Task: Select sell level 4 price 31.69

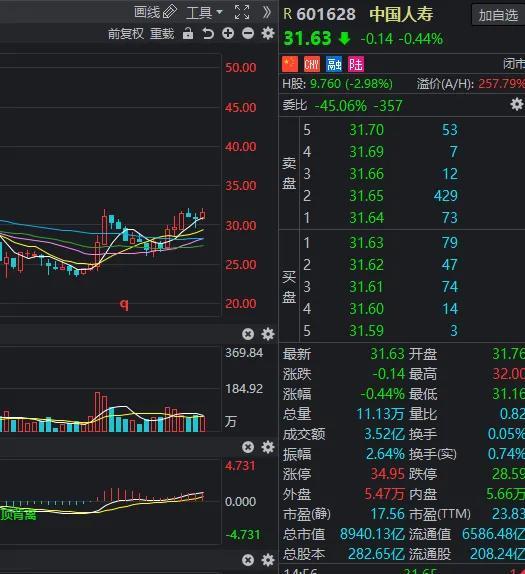Action: click(x=366, y=152)
